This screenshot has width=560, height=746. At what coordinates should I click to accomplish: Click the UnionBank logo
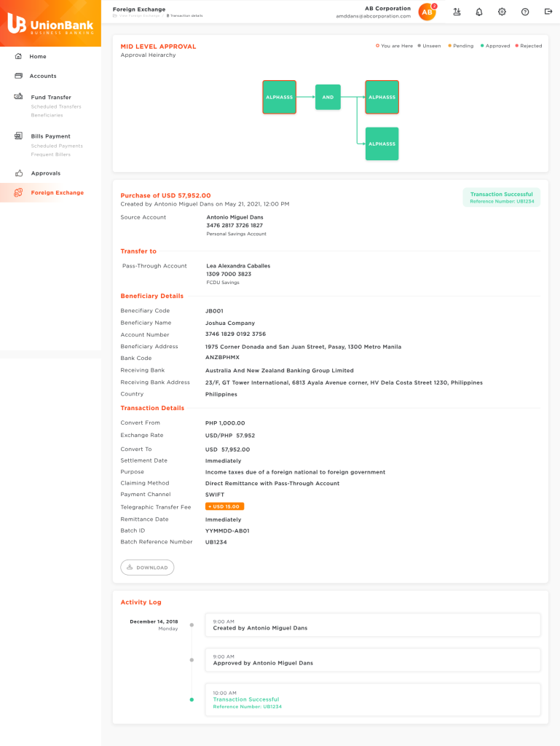[x=50, y=23]
